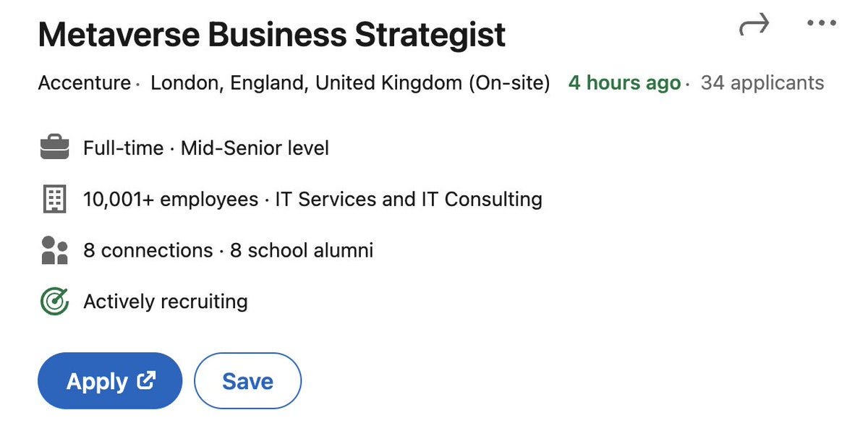The width and height of the screenshot is (868, 439).
Task: Click the Metaverse Business Strategist title
Action: tap(272, 35)
